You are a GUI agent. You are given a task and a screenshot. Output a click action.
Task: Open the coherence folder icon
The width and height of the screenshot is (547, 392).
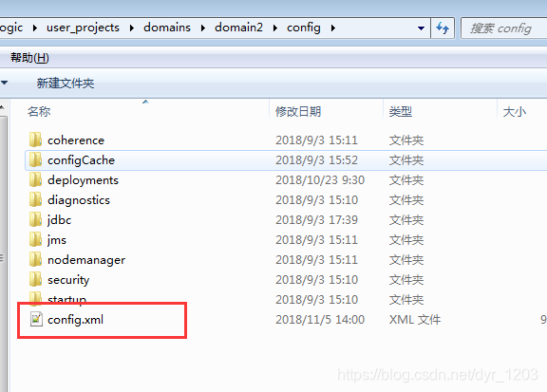tap(35, 140)
